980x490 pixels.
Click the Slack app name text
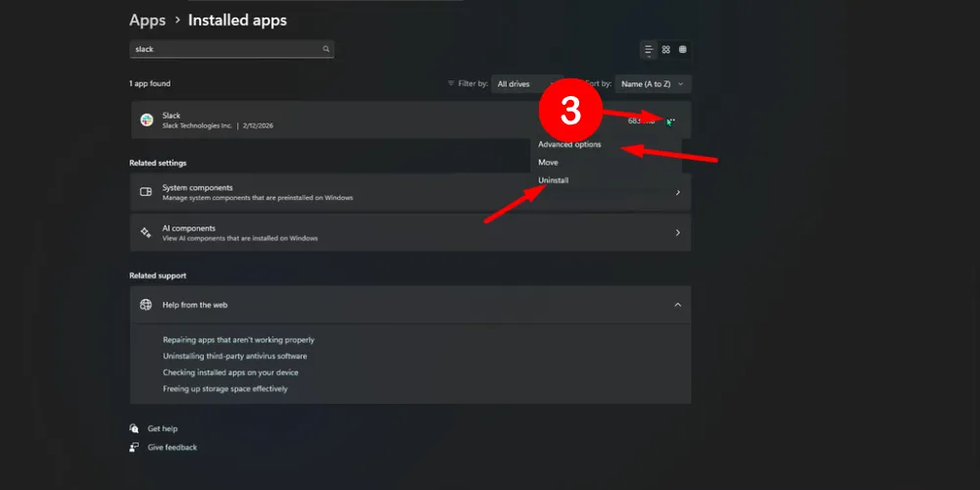[171, 116]
